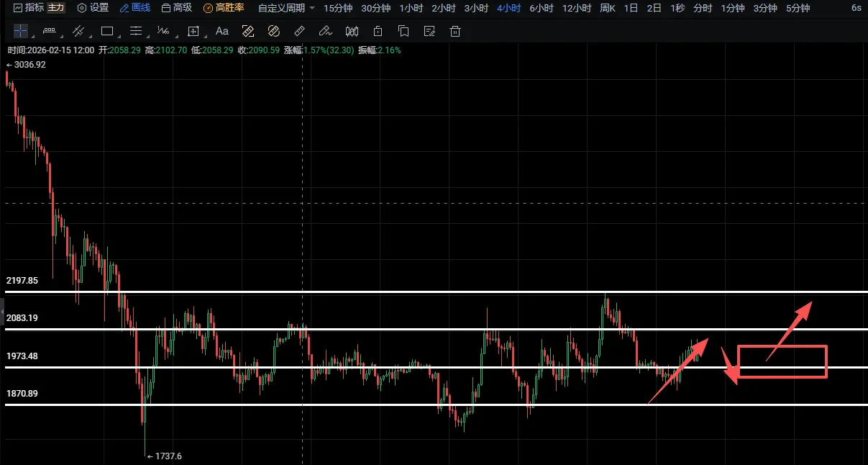
Task: Switch to the 6小时 timeframe
Action: click(542, 8)
